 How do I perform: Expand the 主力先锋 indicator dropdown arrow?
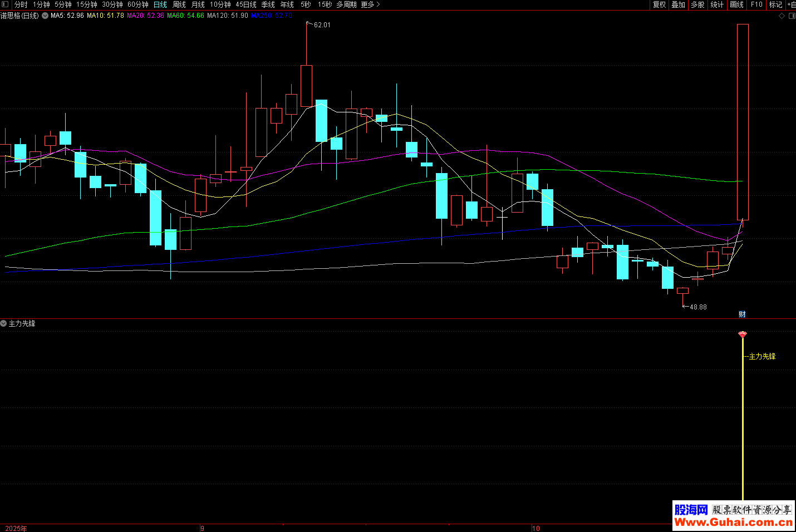(4, 323)
